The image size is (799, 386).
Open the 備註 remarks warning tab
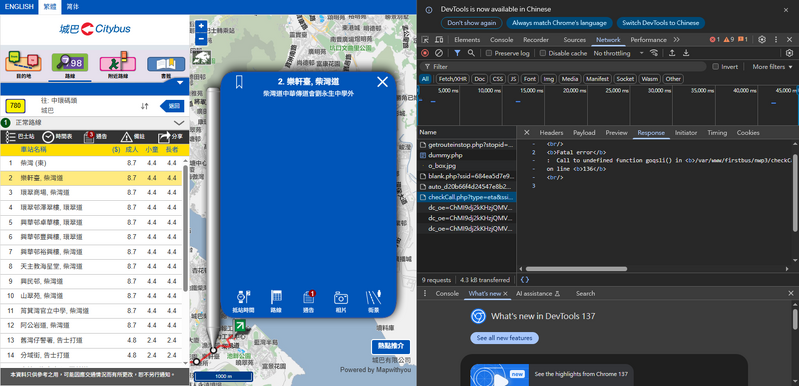pyautogui.click(x=133, y=136)
